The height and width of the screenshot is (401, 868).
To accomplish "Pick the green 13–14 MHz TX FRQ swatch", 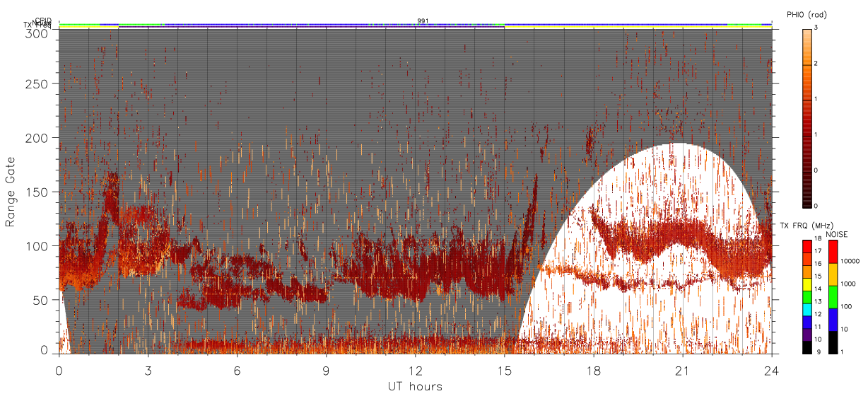I will pyautogui.click(x=807, y=296).
